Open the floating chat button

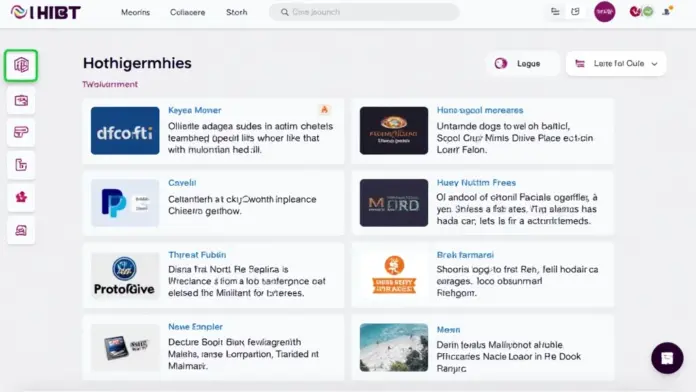tap(667, 358)
